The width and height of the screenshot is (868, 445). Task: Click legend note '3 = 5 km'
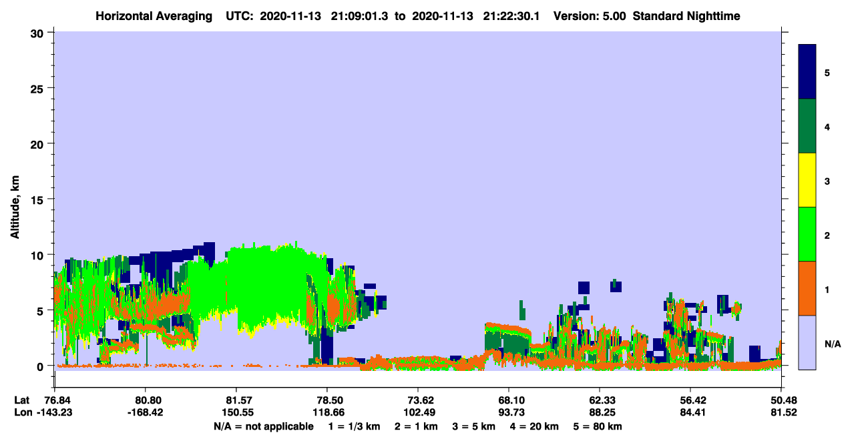point(474,426)
